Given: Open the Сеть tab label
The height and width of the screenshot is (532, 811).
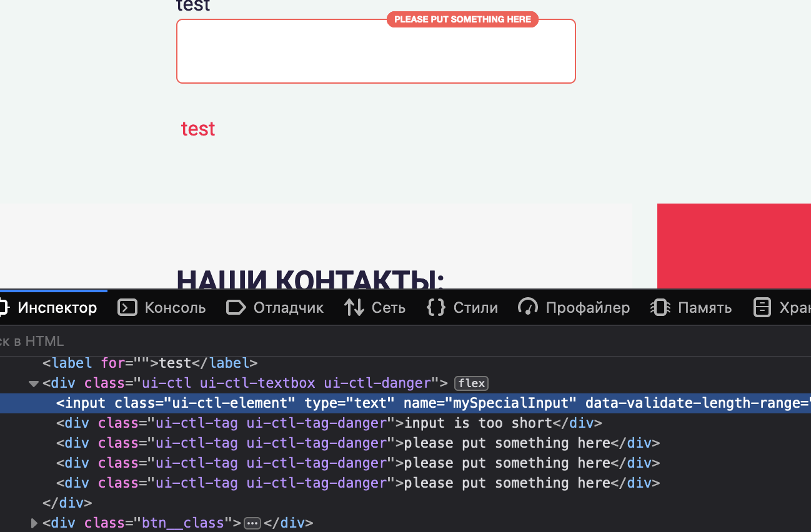Looking at the screenshot, I should 389,308.
